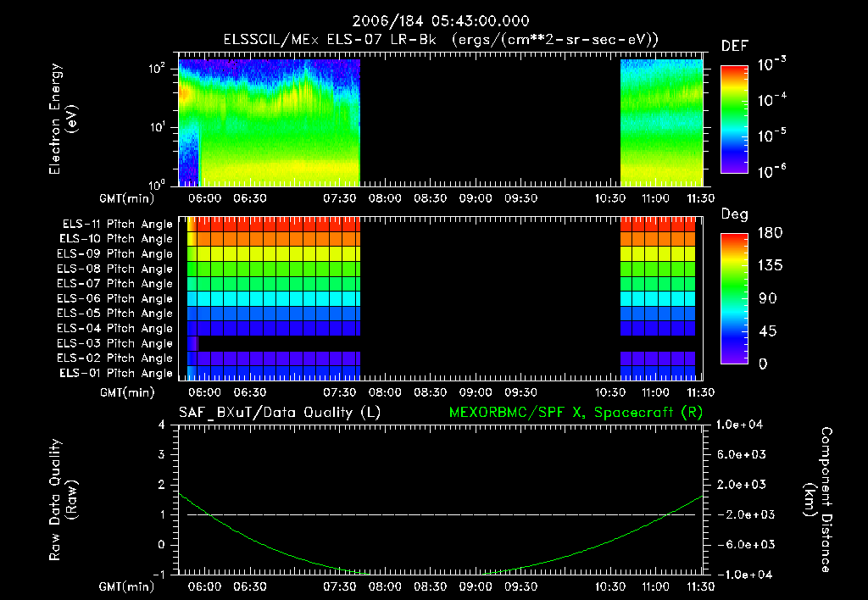Click the Component Distance (km) axis label
This screenshot has width=868, height=600.
point(818,500)
